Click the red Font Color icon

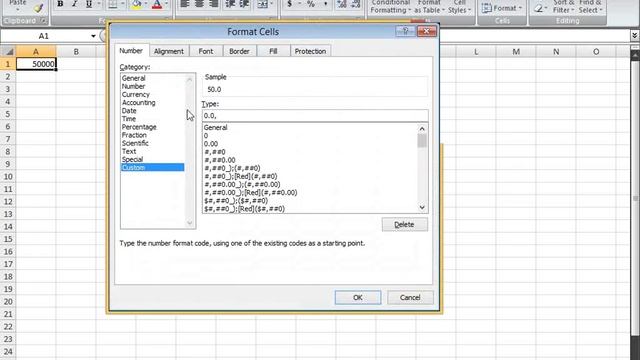[157, 4]
